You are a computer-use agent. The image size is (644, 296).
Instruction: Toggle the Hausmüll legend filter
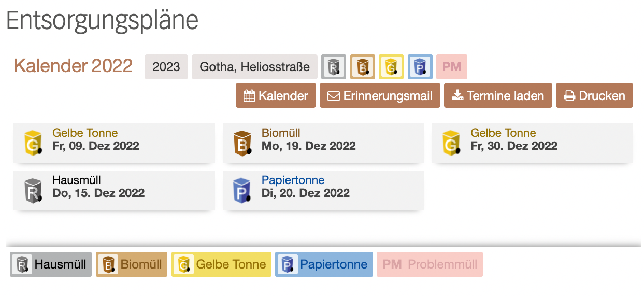point(51,264)
